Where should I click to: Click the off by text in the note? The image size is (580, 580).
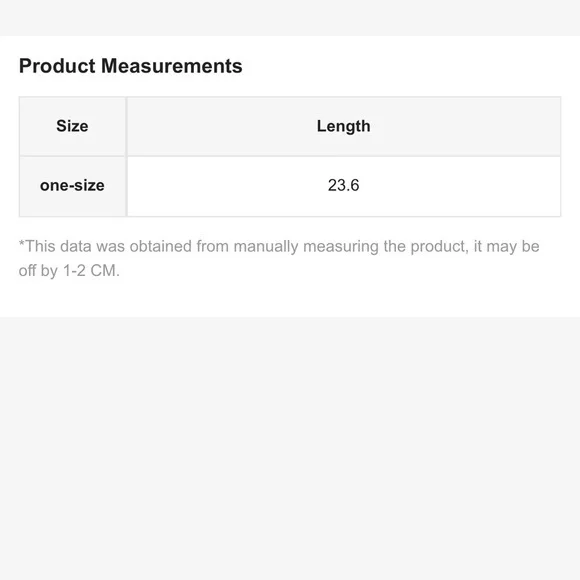(38, 271)
